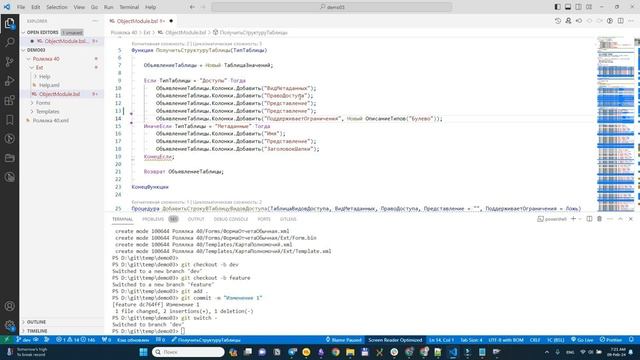Open the Customize Layout icon
This screenshot has height=360, width=640.
click(589, 7)
